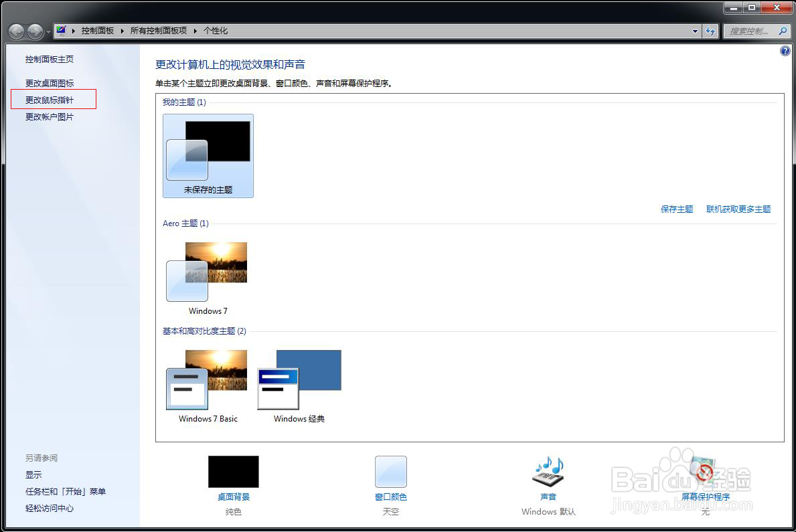The width and height of the screenshot is (796, 532).
Task: Open the recent pages dropdown arrow
Action: [48, 32]
